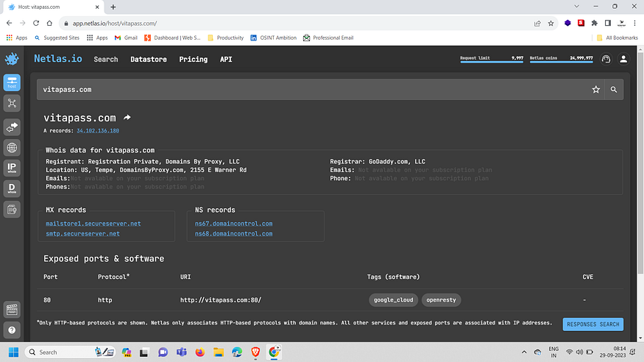644x362 pixels.
Task: Open ns68.domaincontrol.com NS record
Action: coord(234,233)
